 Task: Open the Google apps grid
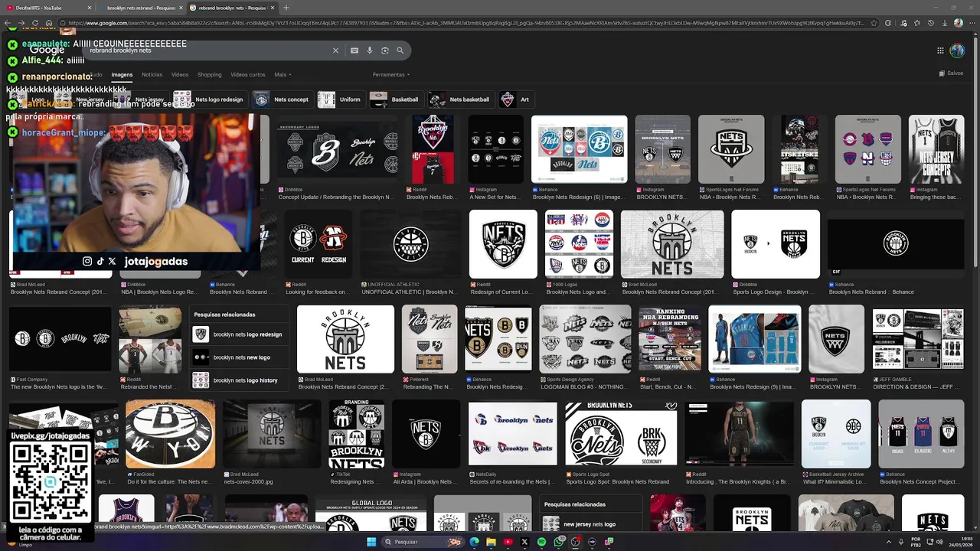pos(940,51)
